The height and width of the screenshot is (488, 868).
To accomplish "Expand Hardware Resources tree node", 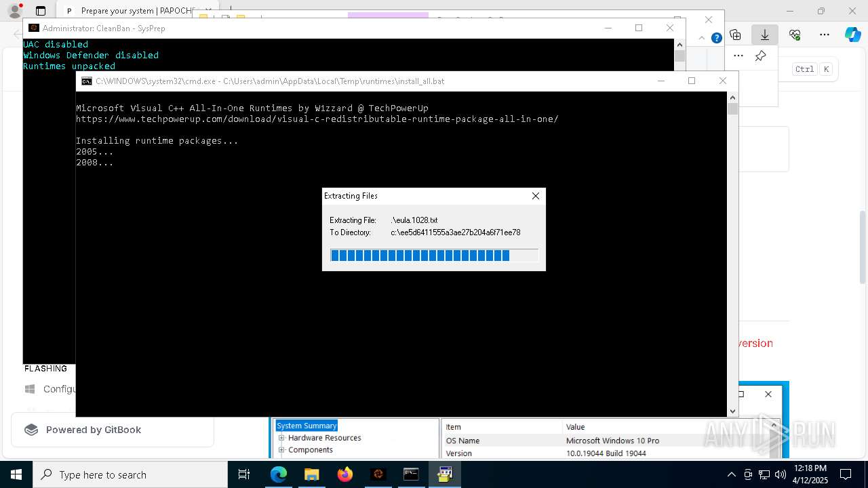I will pos(281,438).
